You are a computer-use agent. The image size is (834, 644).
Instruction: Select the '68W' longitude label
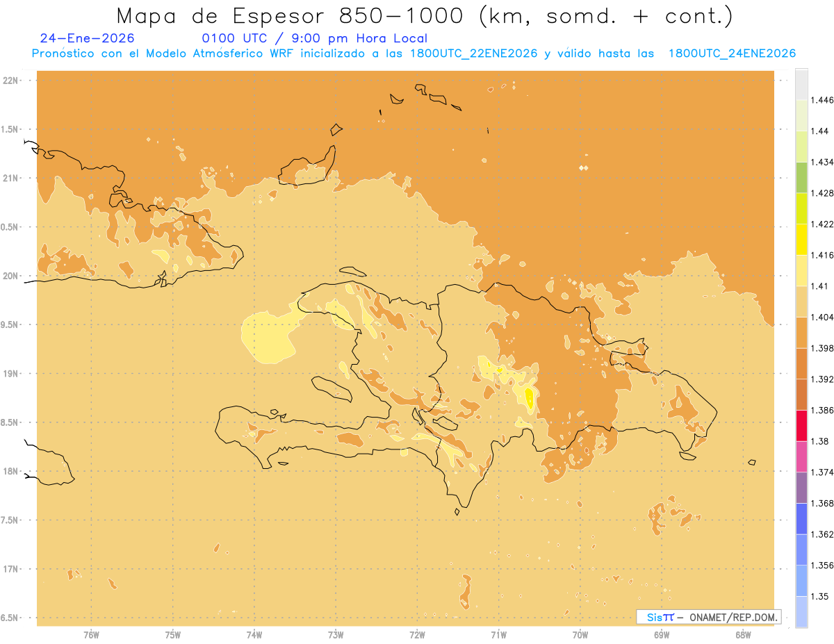coord(743,635)
